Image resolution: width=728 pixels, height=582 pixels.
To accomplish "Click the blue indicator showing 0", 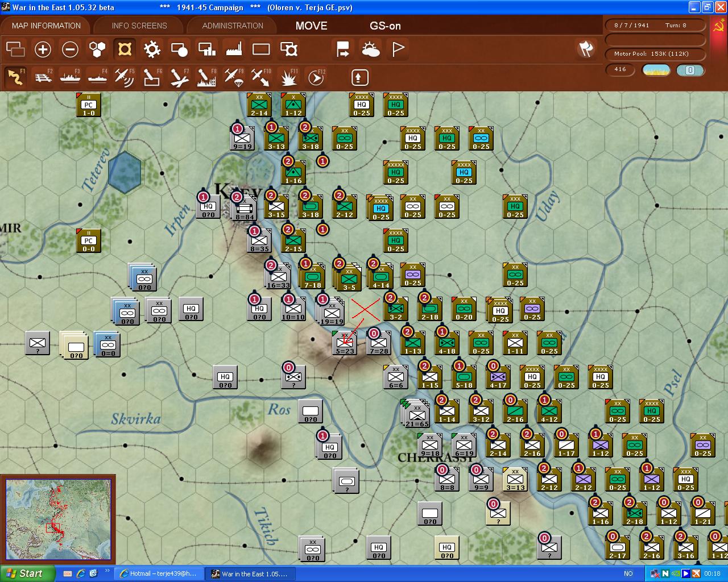I will 690,70.
